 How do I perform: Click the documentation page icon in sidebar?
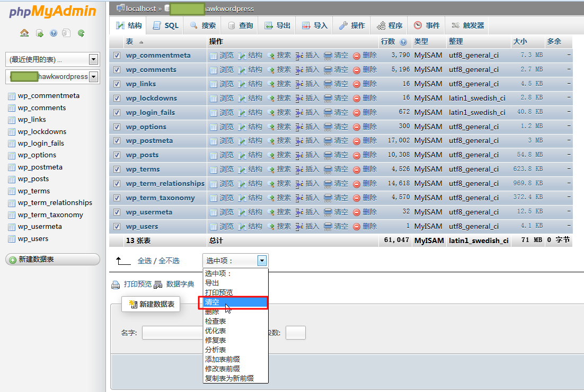pos(66,33)
